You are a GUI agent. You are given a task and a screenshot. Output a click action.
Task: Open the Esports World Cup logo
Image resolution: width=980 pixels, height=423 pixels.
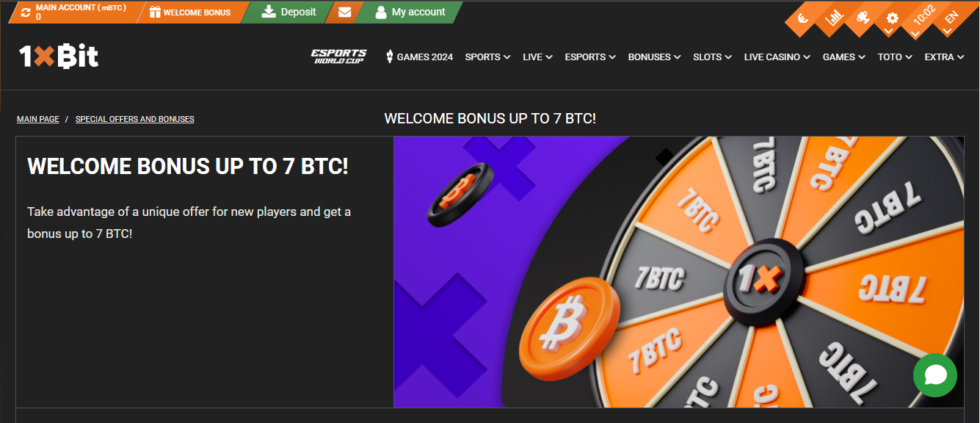pos(338,57)
